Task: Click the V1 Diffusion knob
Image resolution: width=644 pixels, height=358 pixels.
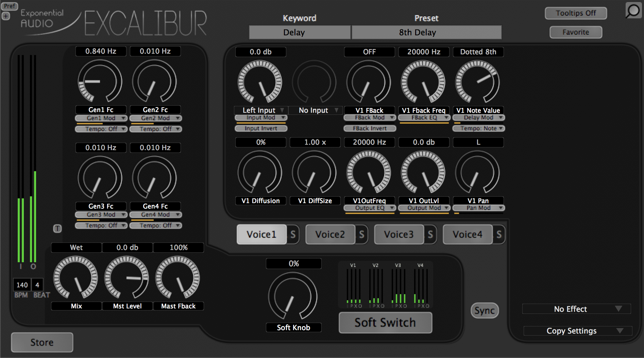Action: pos(260,173)
